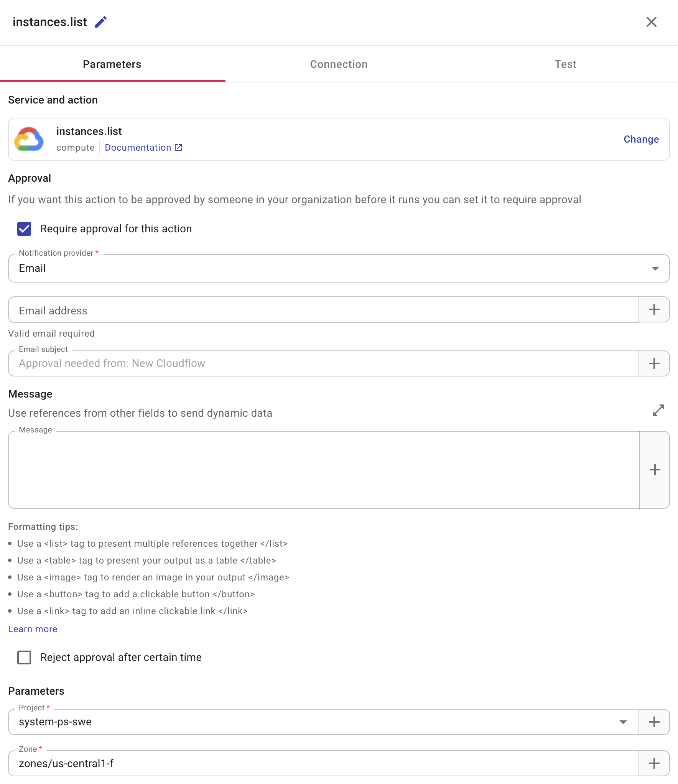The height and width of the screenshot is (784, 678).
Task: Close the instances.list configuration panel
Action: pos(652,22)
